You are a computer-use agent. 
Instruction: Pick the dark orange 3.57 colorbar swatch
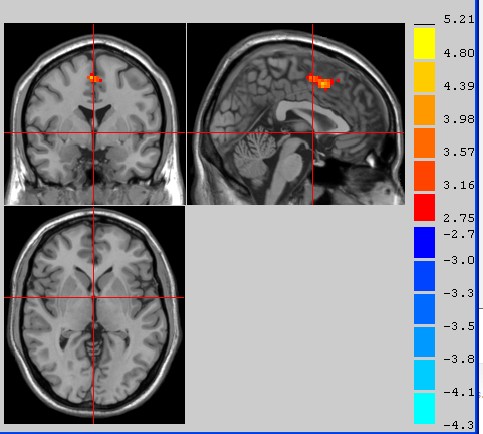pos(424,143)
